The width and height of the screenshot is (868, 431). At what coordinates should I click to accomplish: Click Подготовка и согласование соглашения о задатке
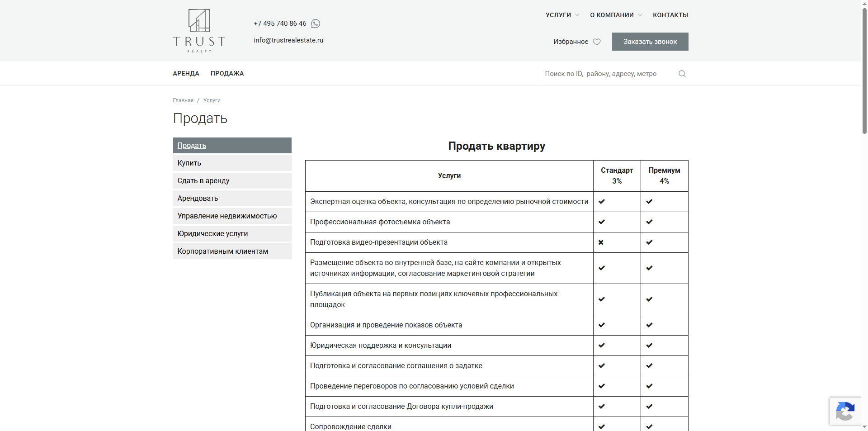point(396,366)
